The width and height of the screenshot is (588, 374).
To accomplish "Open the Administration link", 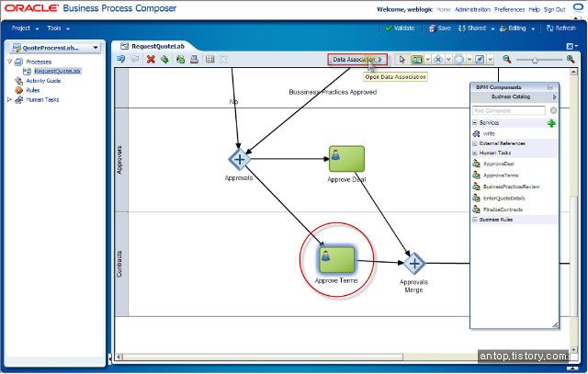I will (472, 9).
